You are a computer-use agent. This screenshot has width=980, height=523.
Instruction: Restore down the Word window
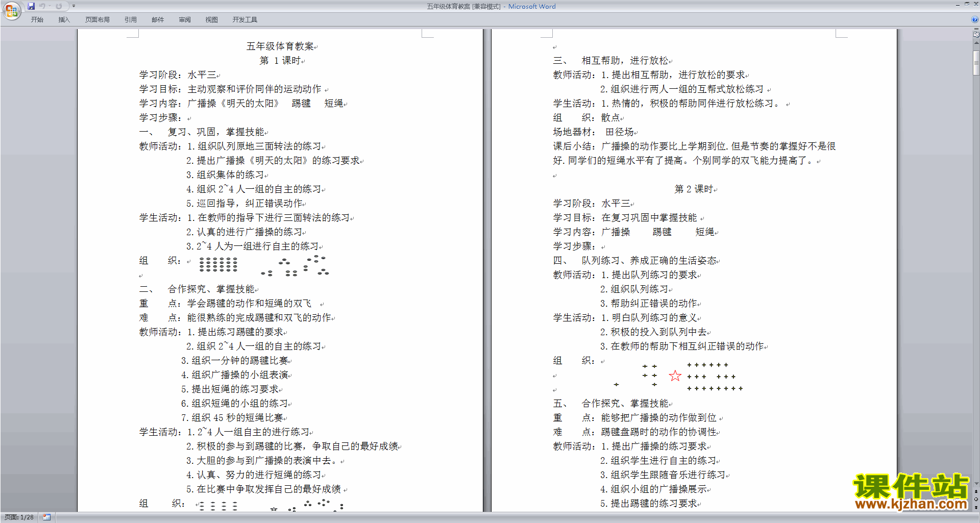967,4
